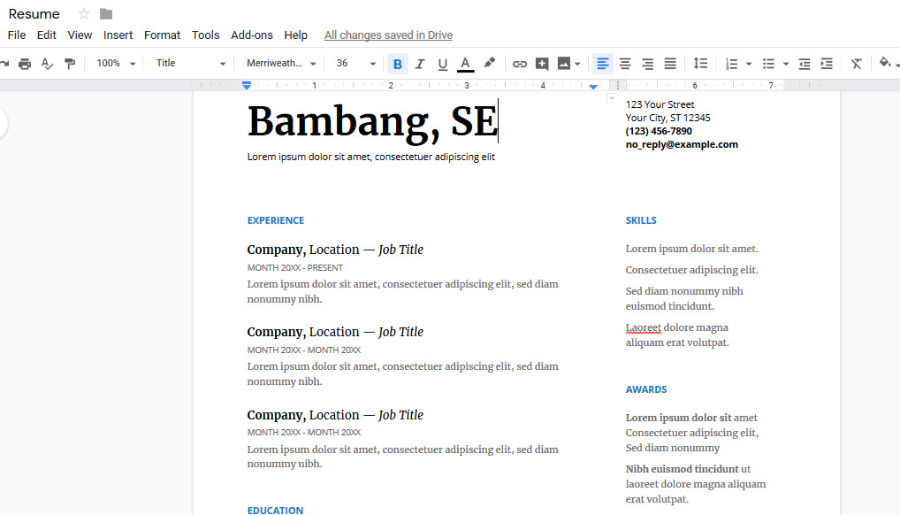
Task: Open the highlight color tool
Action: tap(489, 63)
